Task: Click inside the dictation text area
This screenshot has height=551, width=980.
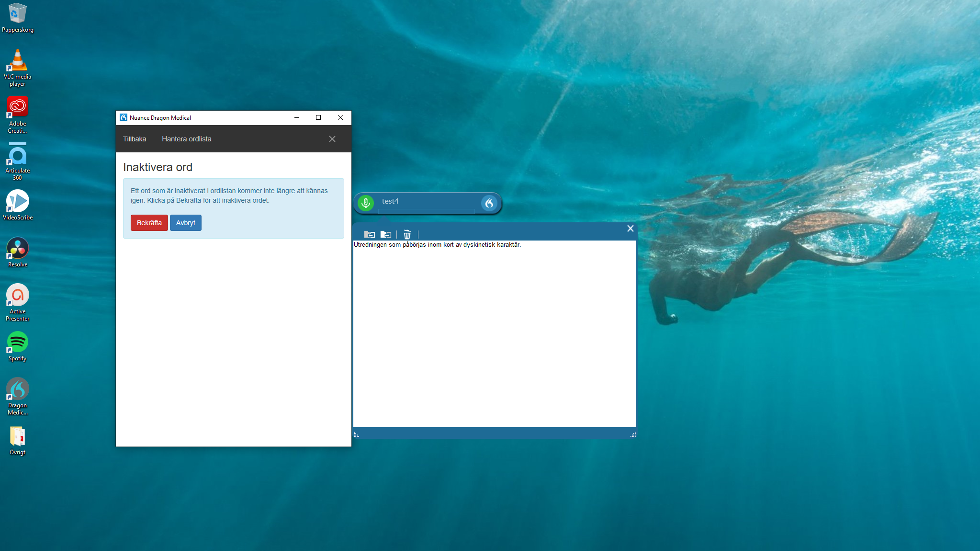Action: pyautogui.click(x=494, y=335)
